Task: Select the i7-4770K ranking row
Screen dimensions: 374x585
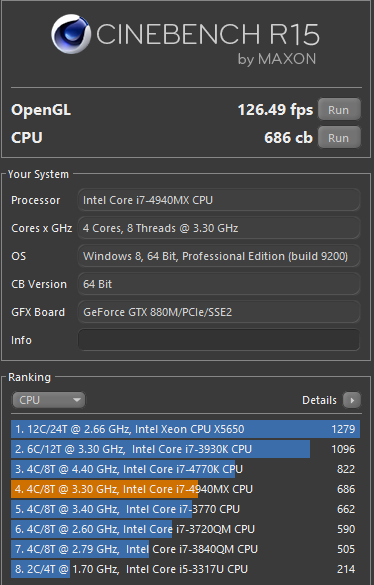Action: coord(186,469)
